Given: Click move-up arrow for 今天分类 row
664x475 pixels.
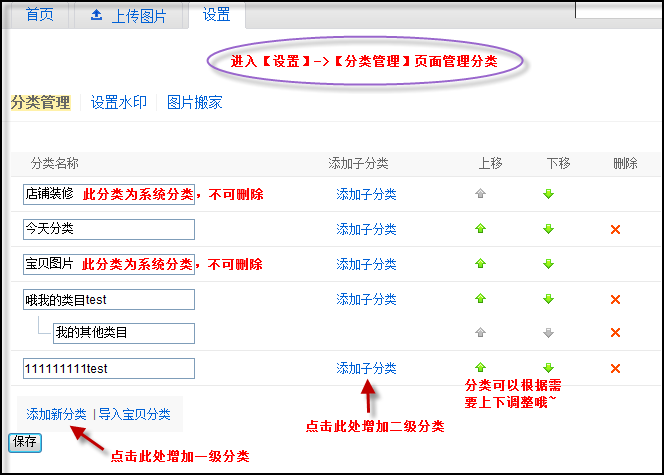Looking at the screenshot, I should click(481, 229).
